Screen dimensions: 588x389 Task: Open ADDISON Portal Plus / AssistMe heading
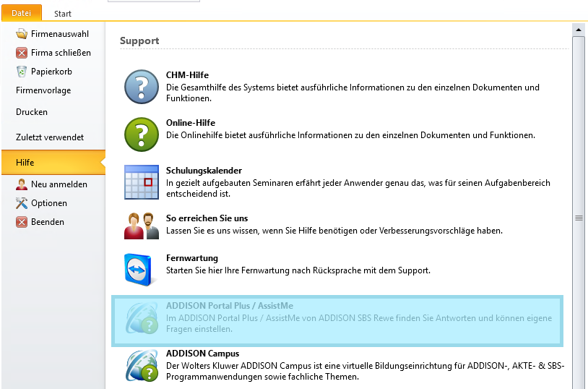[x=230, y=306]
